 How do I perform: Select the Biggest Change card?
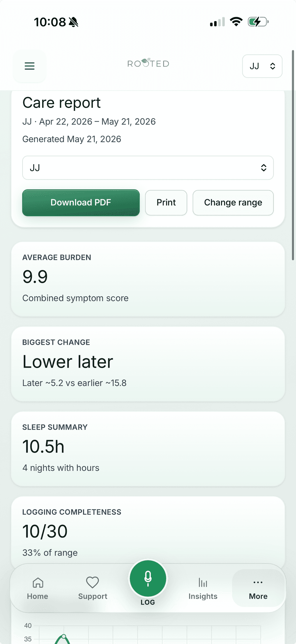(x=148, y=364)
